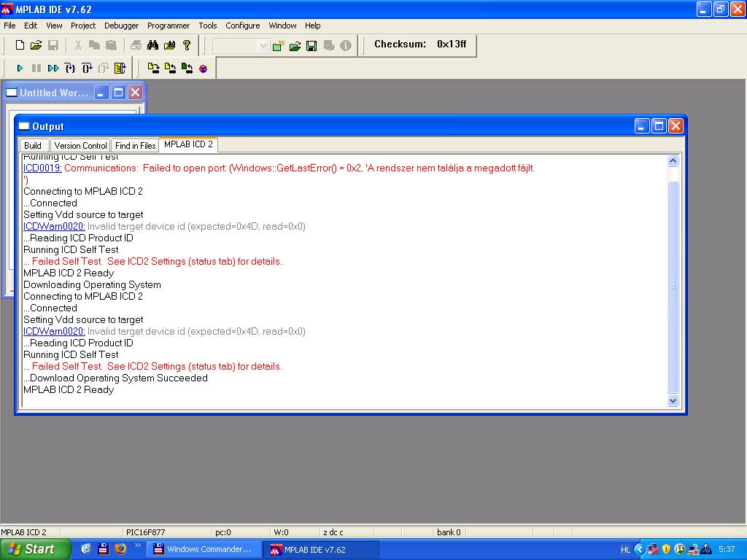Switch to the Version Control tab

(x=80, y=146)
